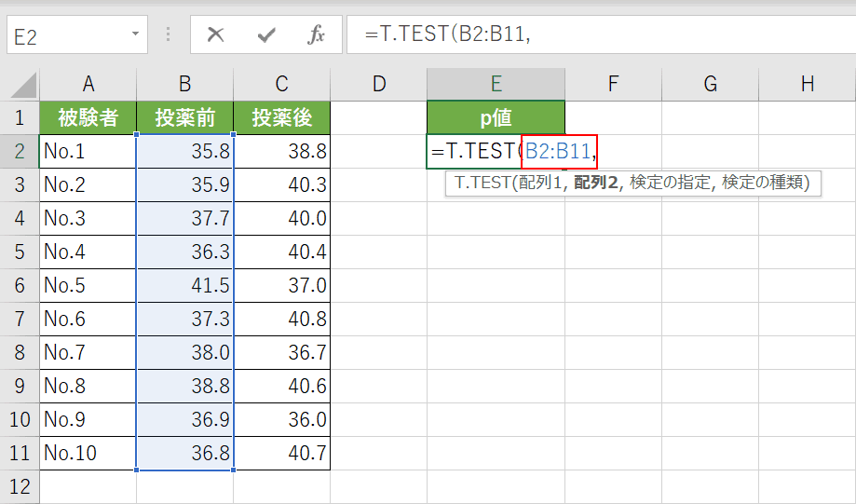Click 検定の種類 in the tooltip
The height and width of the screenshot is (504, 856).
762,183
